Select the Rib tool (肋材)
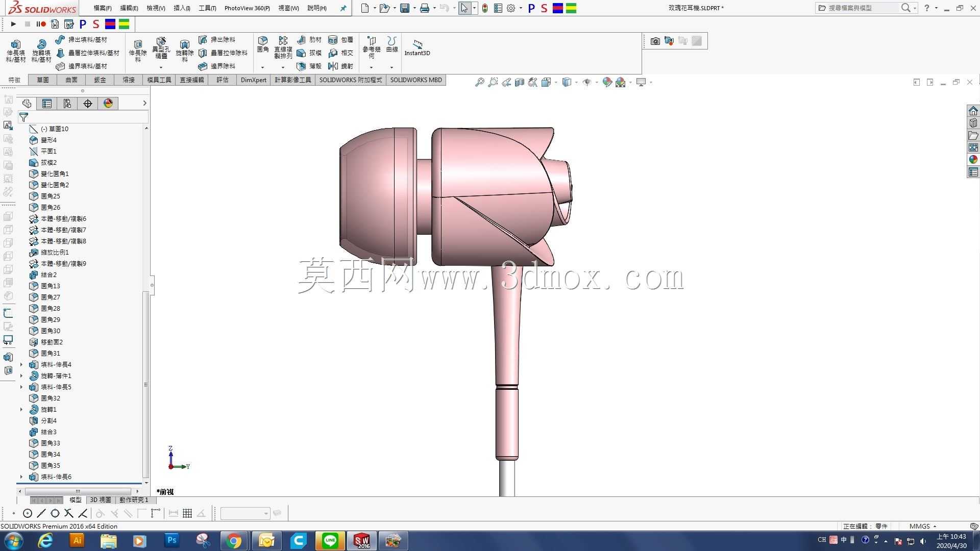Image resolution: width=980 pixels, height=551 pixels. (x=309, y=39)
